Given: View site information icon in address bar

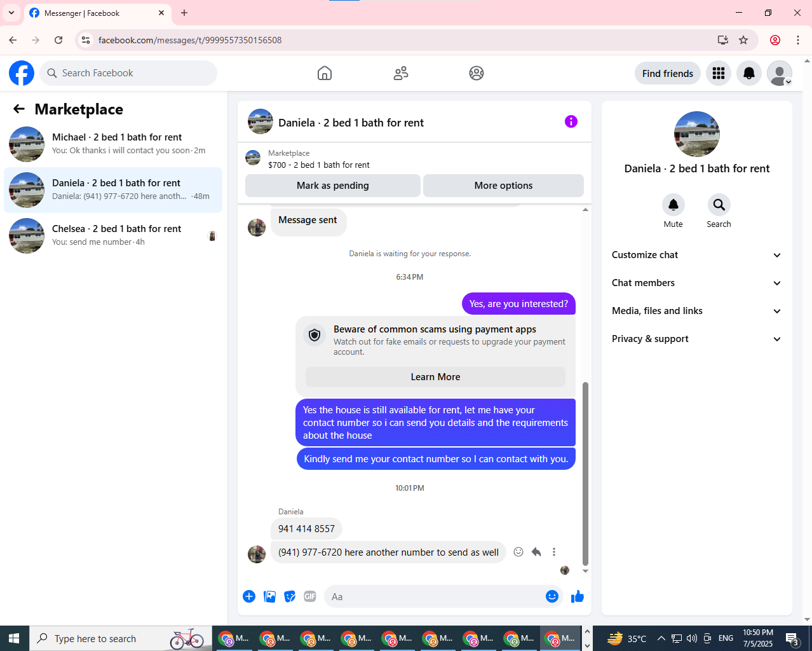Looking at the screenshot, I should click(x=86, y=40).
